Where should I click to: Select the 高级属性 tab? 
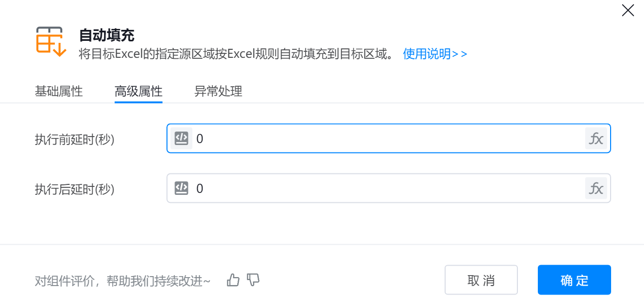(x=139, y=92)
